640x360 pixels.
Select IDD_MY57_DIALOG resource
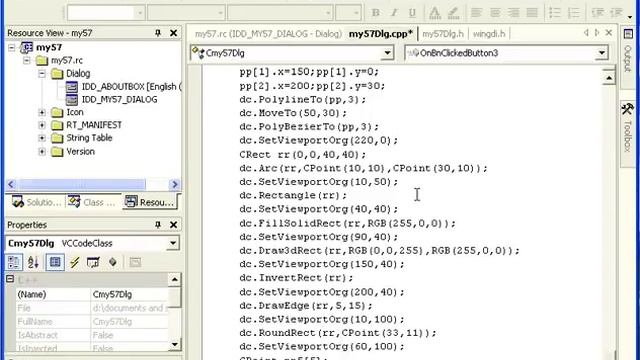(x=112, y=100)
